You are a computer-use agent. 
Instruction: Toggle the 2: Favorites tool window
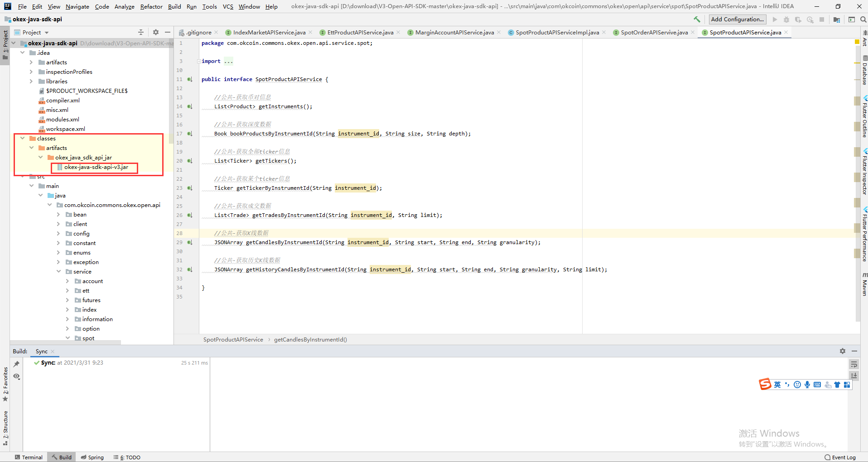(5, 385)
